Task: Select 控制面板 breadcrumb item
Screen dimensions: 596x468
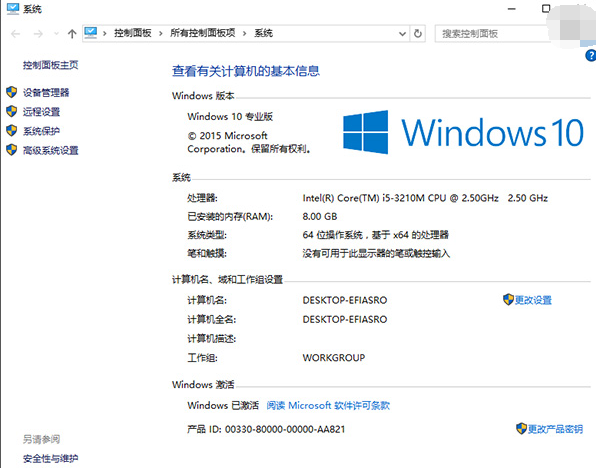Action: click(133, 33)
